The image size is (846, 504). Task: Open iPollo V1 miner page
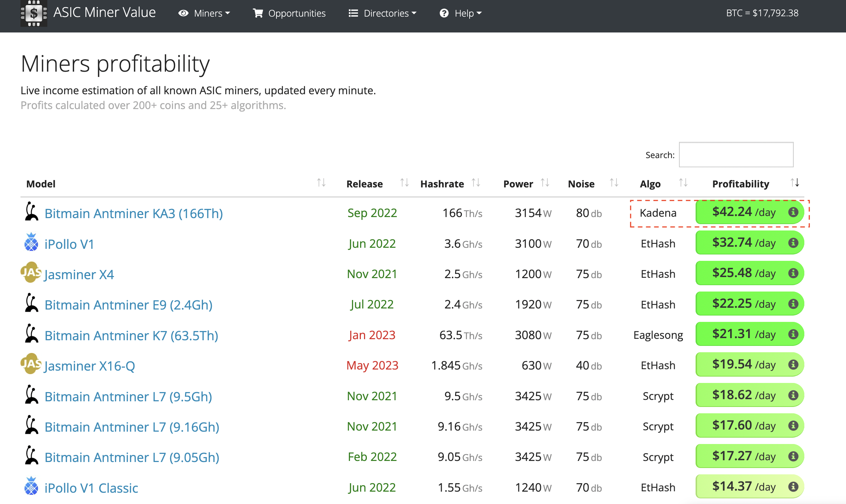(69, 244)
